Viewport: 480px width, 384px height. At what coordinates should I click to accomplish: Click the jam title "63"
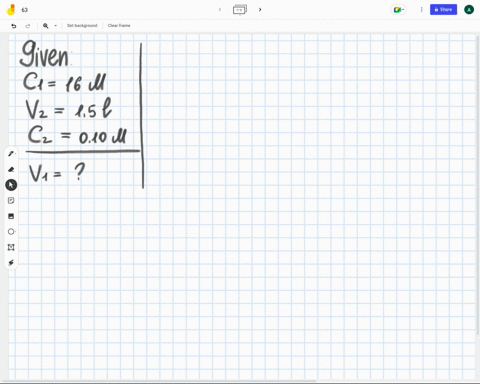click(25, 10)
